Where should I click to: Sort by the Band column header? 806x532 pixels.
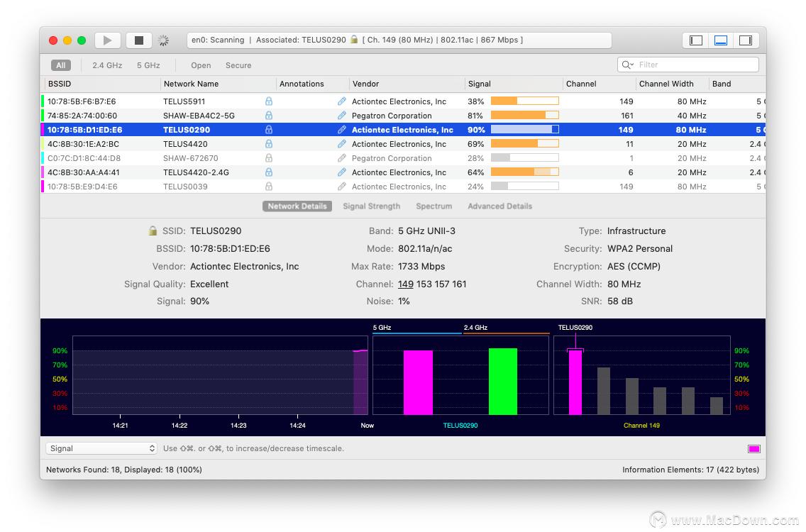click(x=737, y=84)
